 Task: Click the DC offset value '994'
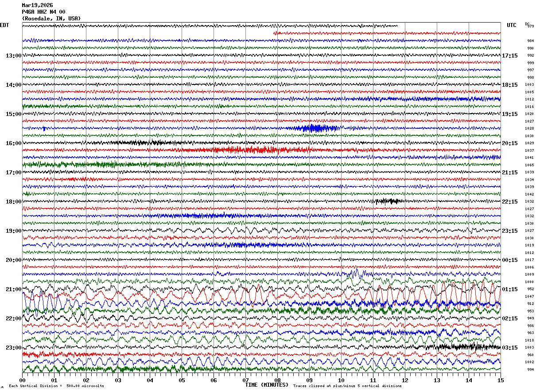(x=530, y=369)
